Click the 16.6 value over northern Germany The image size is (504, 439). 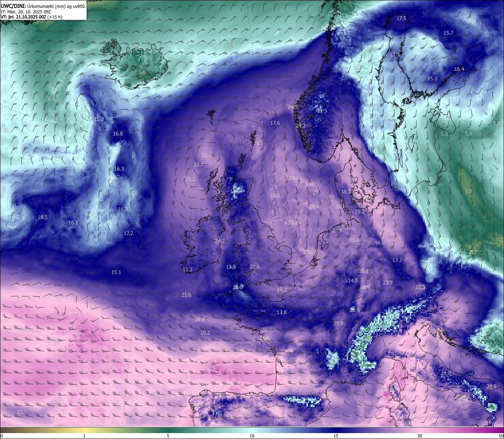coord(380,243)
